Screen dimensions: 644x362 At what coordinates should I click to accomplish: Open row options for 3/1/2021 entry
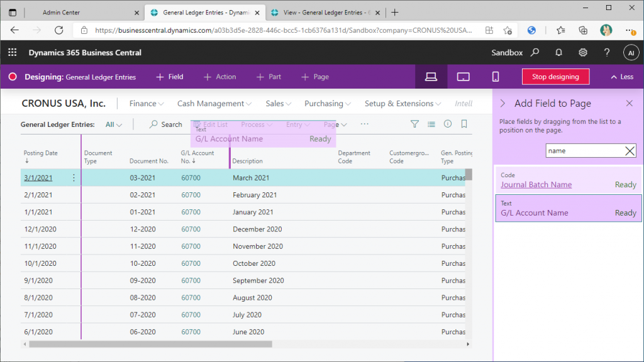74,178
